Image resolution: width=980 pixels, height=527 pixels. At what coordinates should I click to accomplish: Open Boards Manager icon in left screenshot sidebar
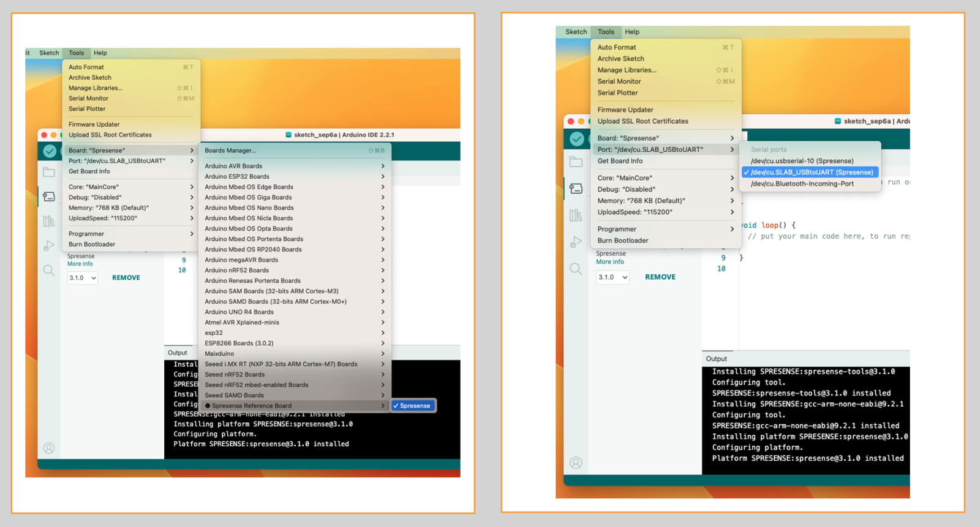[49, 196]
